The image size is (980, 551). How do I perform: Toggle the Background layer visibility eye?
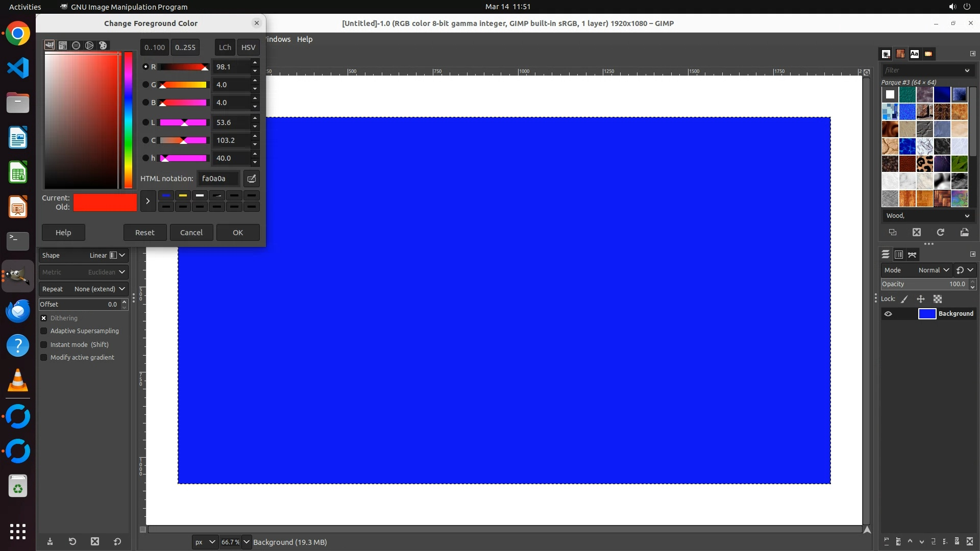888,314
